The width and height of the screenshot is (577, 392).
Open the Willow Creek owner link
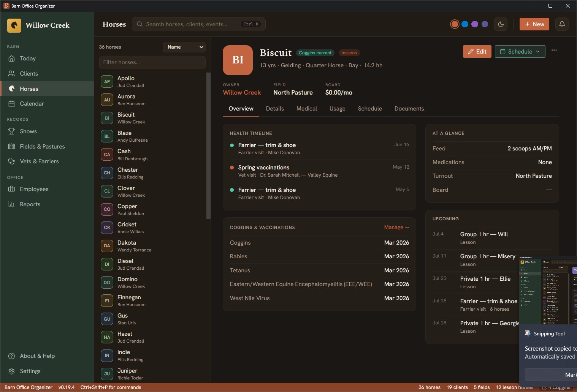click(x=242, y=93)
